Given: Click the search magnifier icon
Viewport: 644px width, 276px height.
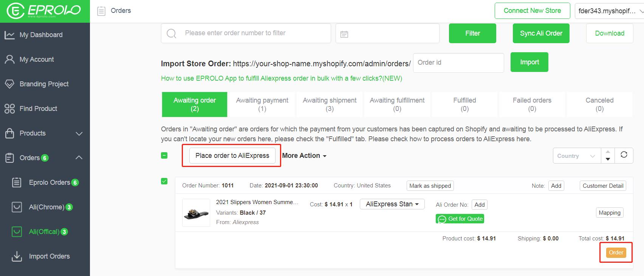Looking at the screenshot, I should [171, 34].
